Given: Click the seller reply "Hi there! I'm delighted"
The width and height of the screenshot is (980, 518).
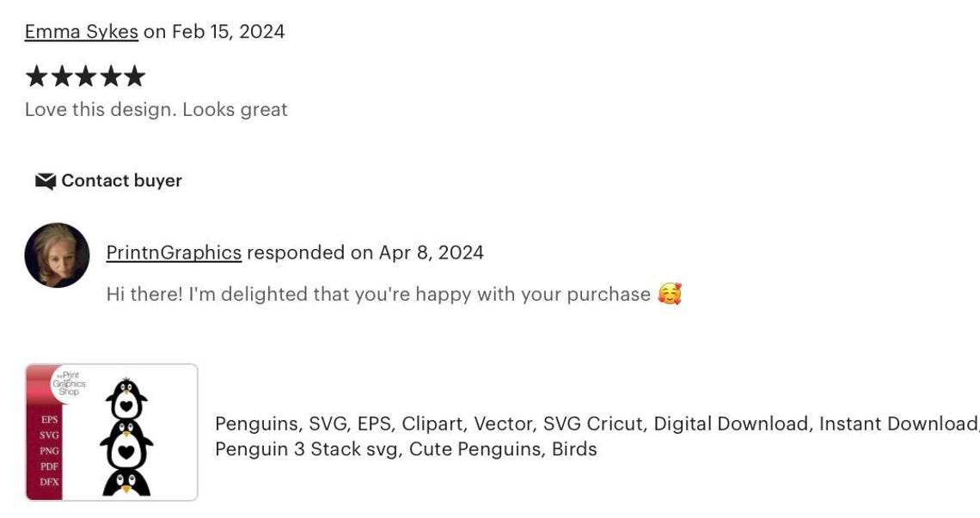Looking at the screenshot, I should click(x=378, y=295).
